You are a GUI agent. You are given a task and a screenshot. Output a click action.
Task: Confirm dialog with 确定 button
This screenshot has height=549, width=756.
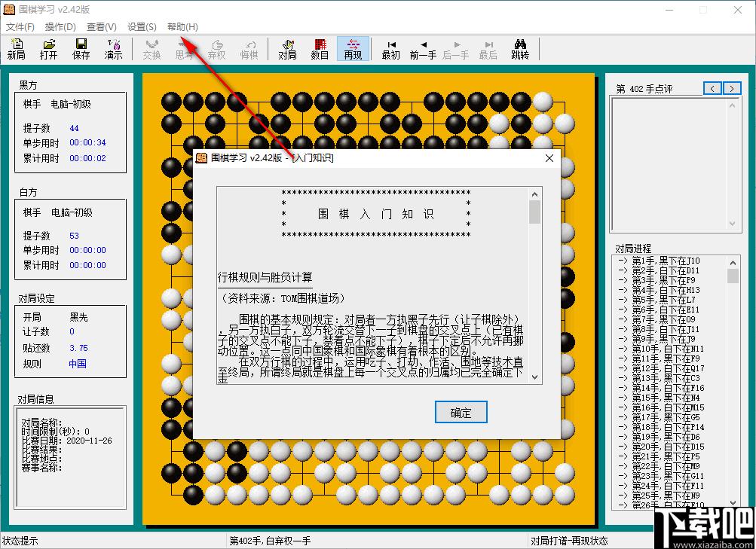461,412
